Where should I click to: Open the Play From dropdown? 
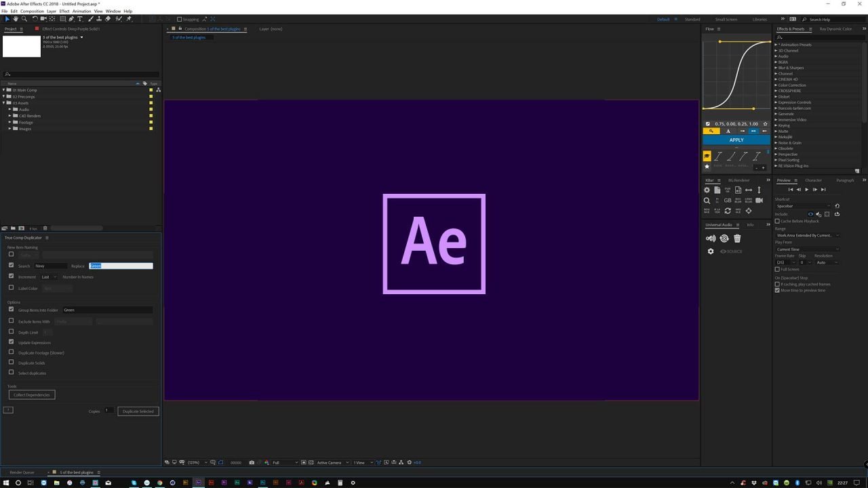807,249
